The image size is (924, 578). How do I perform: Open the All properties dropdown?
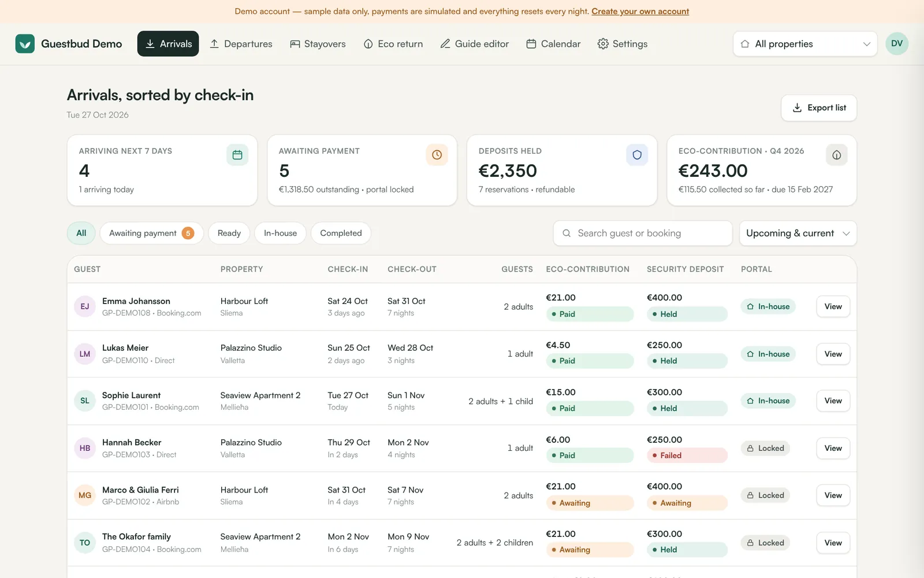tap(805, 44)
